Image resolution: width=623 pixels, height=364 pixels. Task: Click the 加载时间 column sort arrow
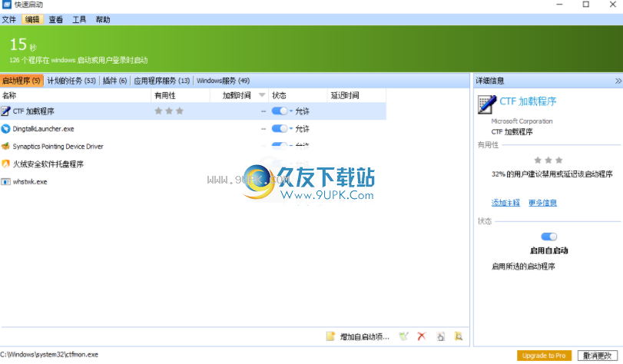click(x=262, y=95)
